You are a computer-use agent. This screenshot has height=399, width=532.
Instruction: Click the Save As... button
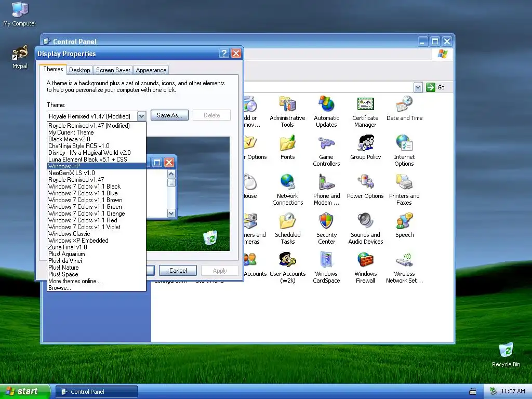[169, 115]
